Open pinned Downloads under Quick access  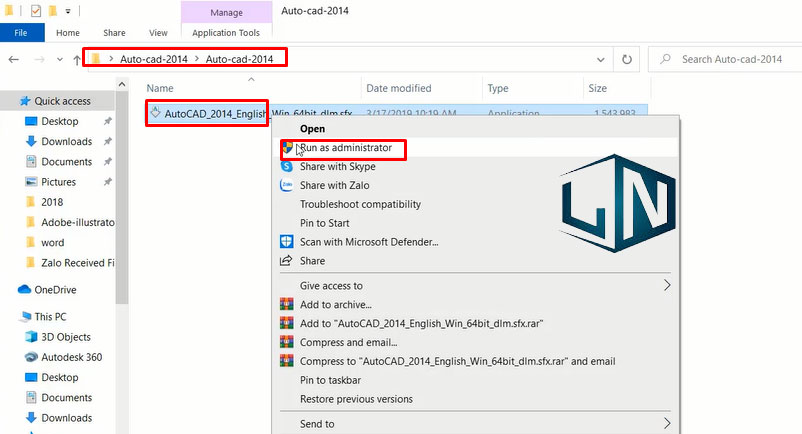click(66, 142)
